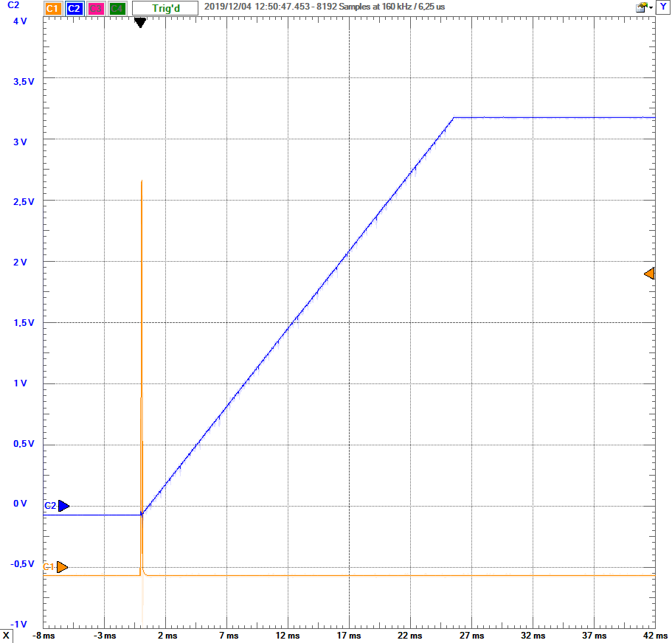Image resolution: width=672 pixels, height=643 pixels.
Task: Click the blue C2 zero-level marker
Action: pyautogui.click(x=63, y=506)
